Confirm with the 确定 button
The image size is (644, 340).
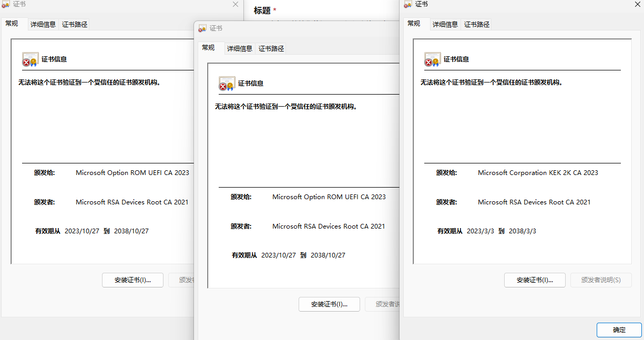point(619,330)
